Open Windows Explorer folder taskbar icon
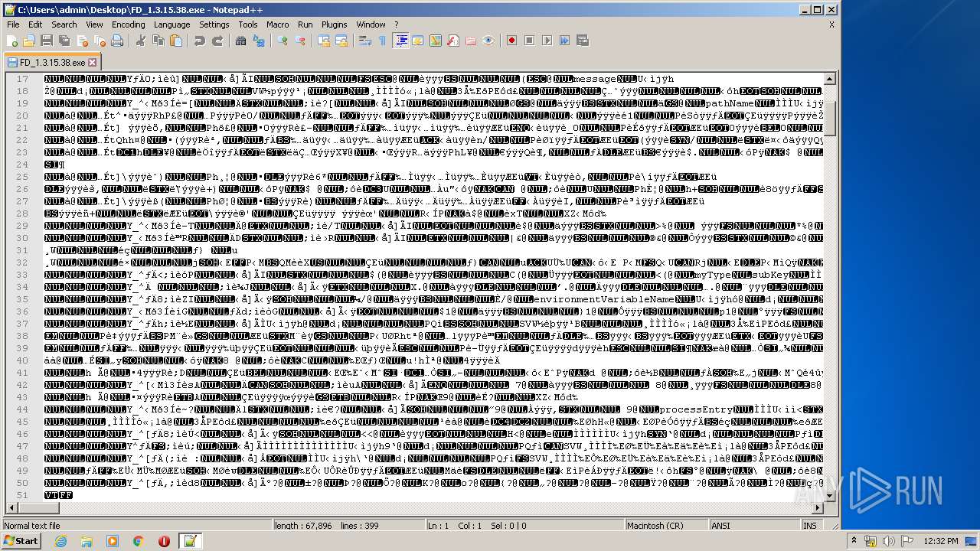Image resolution: width=980 pixels, height=551 pixels. 87,541
